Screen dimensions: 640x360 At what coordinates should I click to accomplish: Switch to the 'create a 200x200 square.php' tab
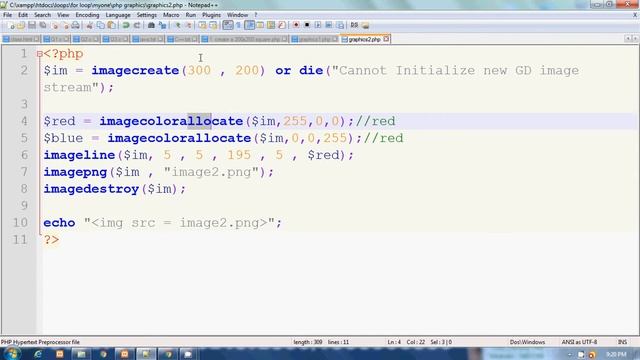click(244, 39)
